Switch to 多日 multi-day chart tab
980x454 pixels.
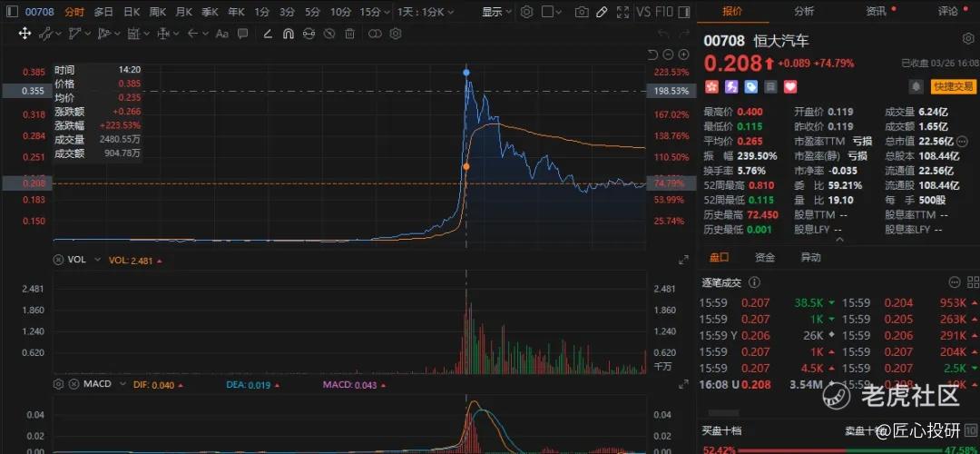coord(103,12)
